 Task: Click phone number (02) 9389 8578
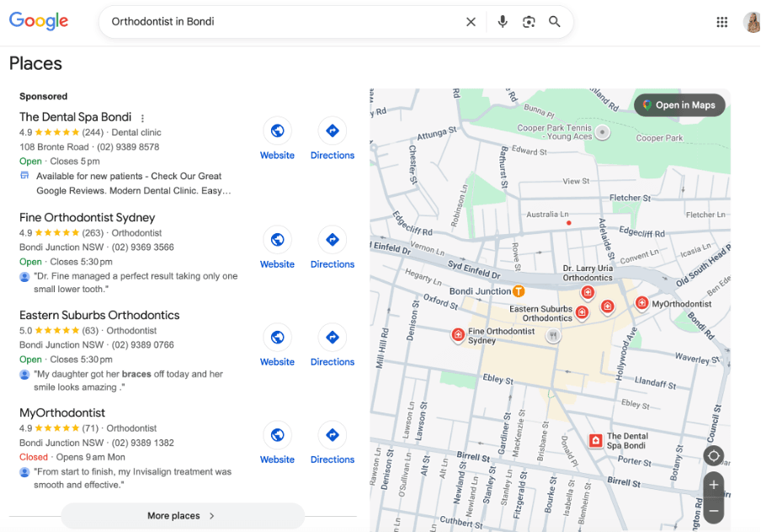[x=128, y=147]
